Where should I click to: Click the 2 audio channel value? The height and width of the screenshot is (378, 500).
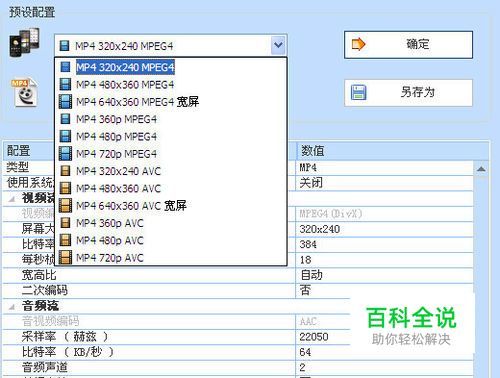302,367
